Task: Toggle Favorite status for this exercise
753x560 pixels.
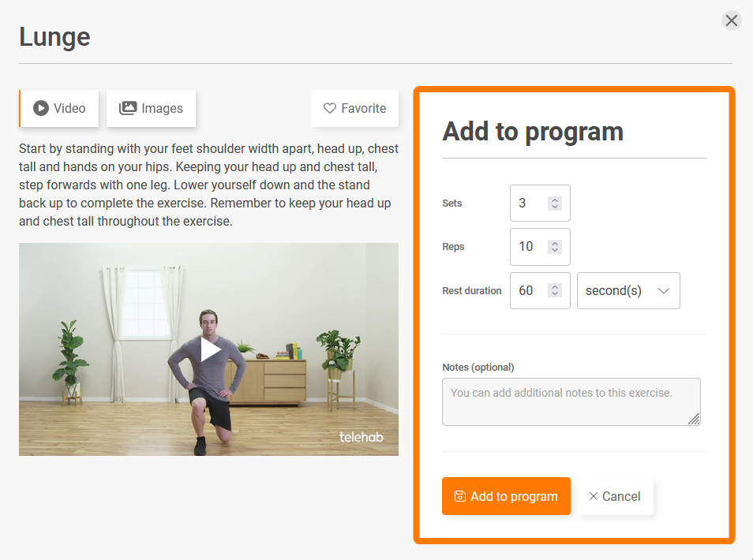Action: tap(354, 108)
